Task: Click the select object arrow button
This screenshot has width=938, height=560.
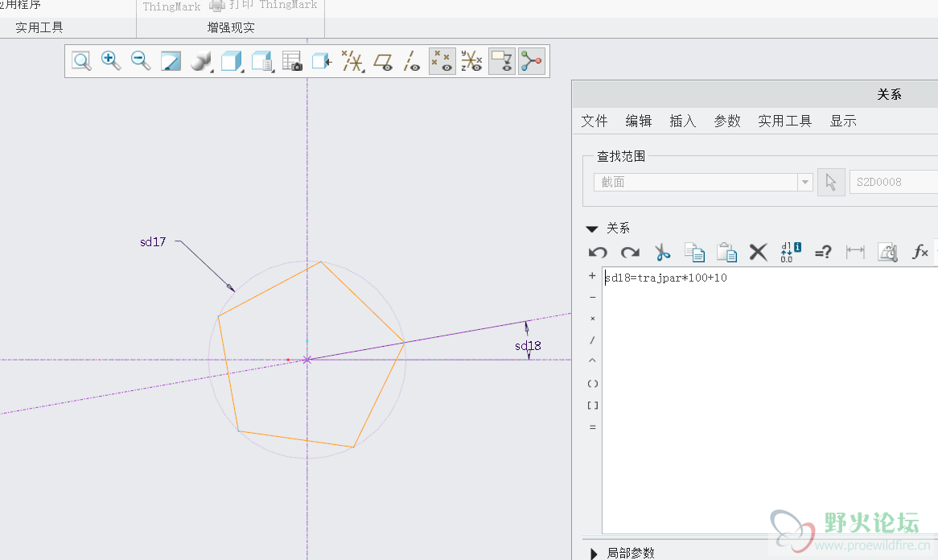Action: (831, 182)
